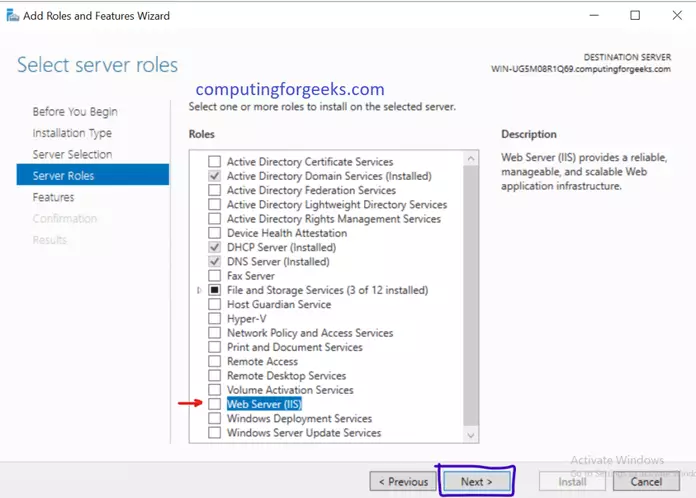Viewport: 696px width, 498px height.
Task: Select Device Health Attestation label
Action: (x=287, y=233)
